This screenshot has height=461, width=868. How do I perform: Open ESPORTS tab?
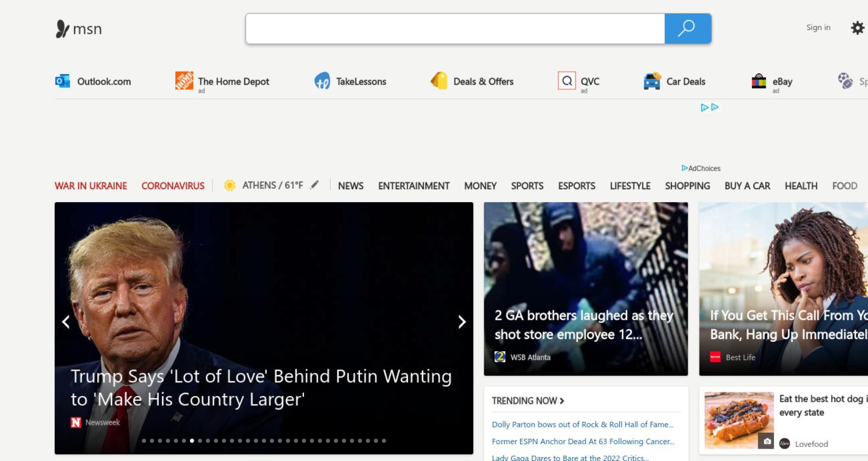576,186
